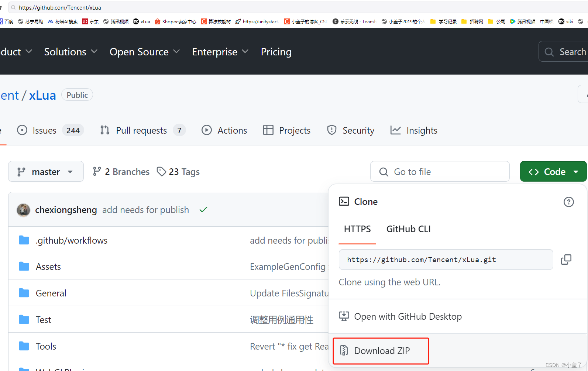Open the 公司 bookmark folder

[496, 21]
